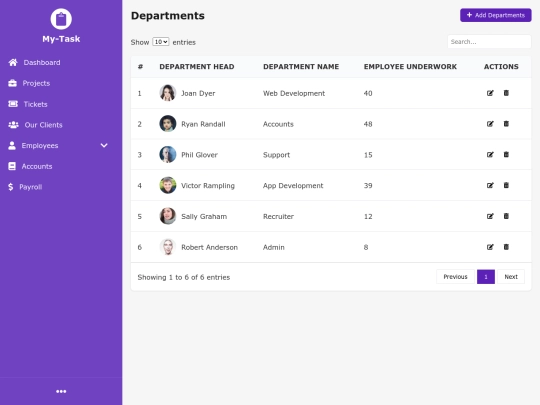Screen dimensions: 540x405
Task: Open Tickets in the sidebar
Action: coord(35,104)
